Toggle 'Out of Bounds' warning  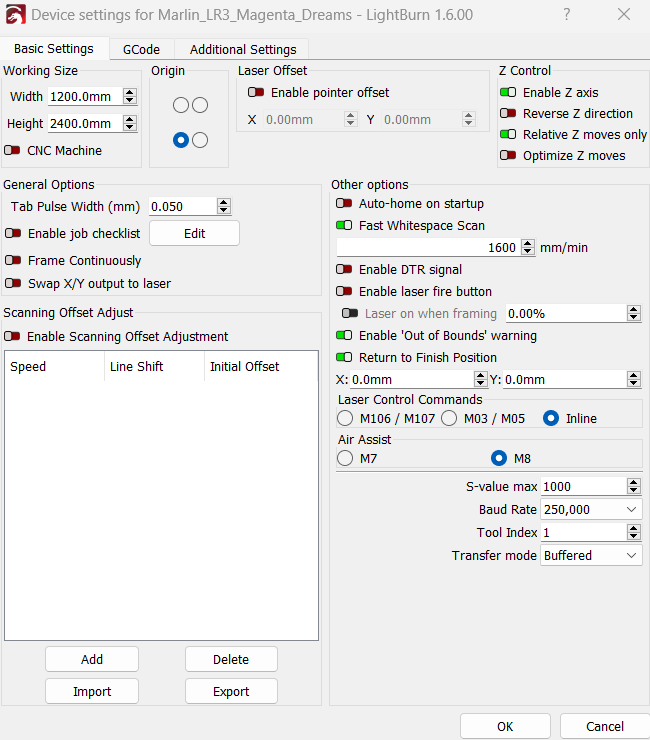[344, 335]
